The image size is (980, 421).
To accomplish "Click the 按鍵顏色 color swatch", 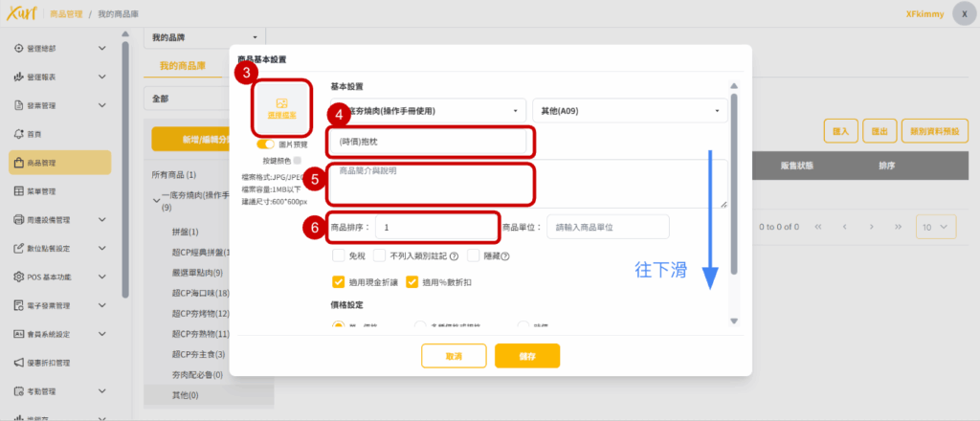I will click(298, 161).
